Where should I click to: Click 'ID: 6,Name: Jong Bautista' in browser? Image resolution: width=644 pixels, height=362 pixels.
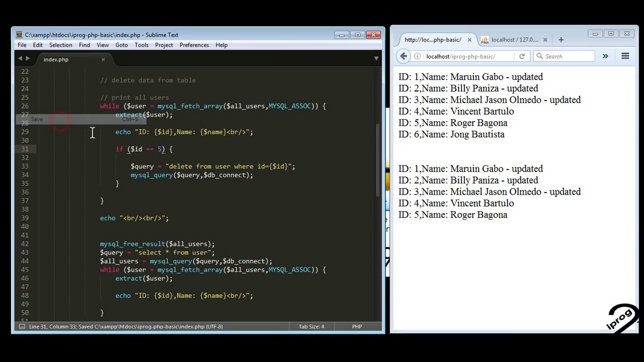[451, 134]
